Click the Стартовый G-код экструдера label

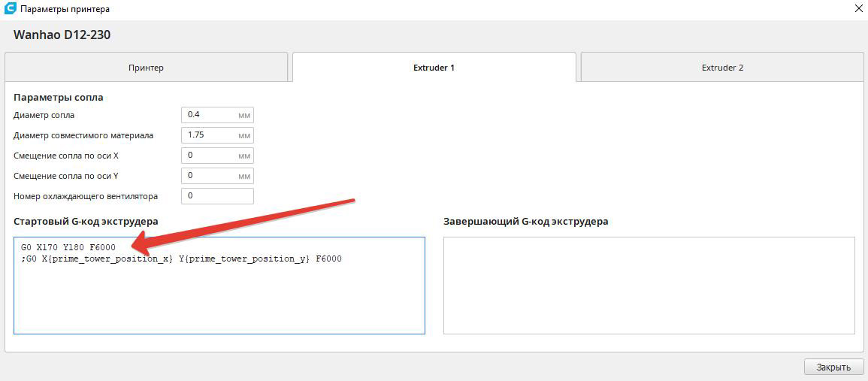86,222
